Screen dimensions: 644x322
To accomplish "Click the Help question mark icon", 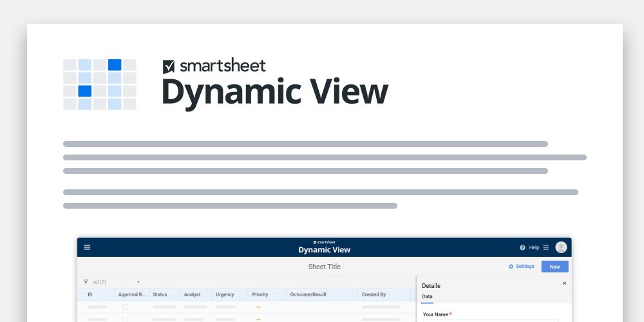I will click(522, 247).
